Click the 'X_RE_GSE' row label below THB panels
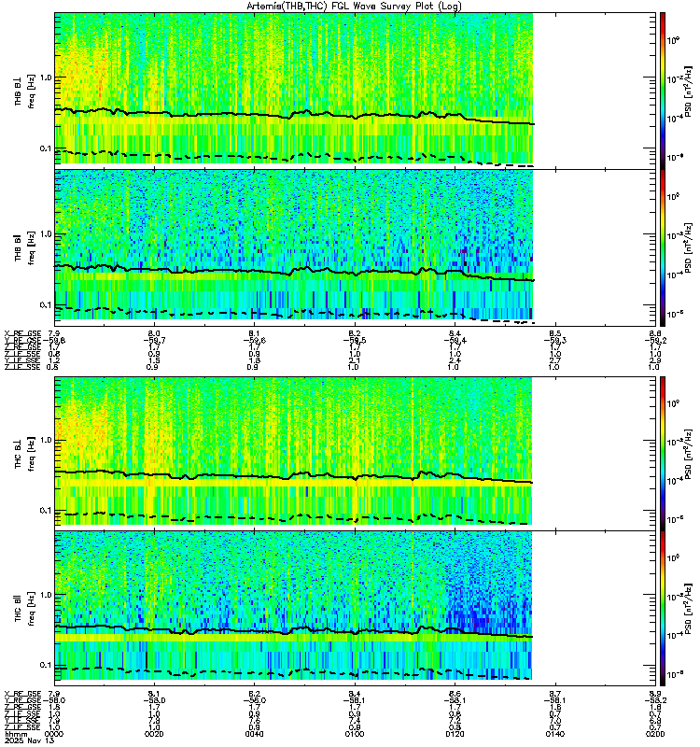The width and height of the screenshot is (700, 747). point(22,333)
